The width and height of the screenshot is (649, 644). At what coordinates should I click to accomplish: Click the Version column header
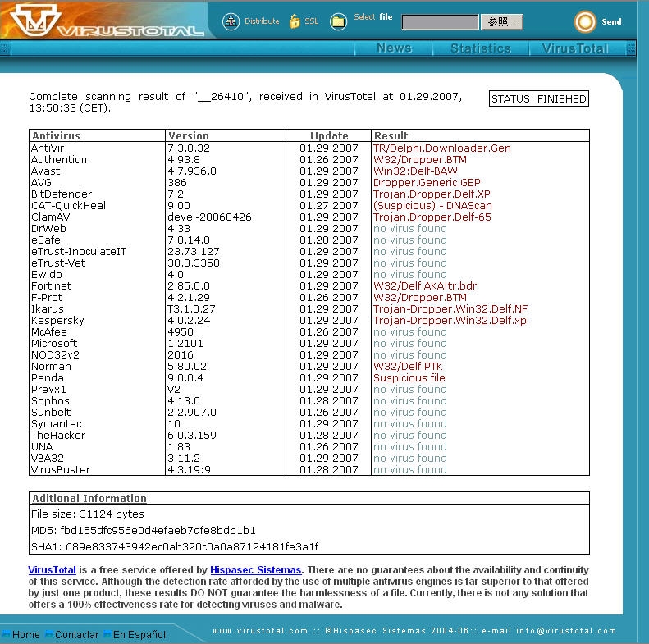point(189,135)
